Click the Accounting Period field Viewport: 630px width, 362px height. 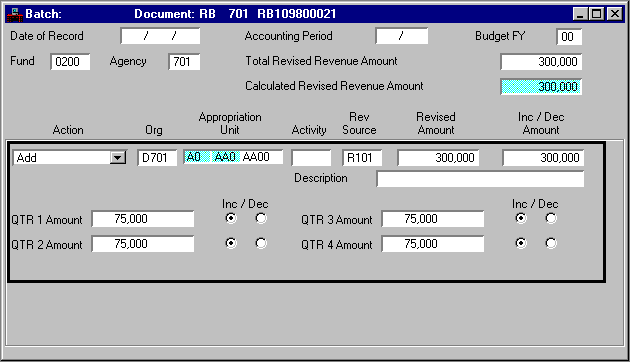coord(401,36)
